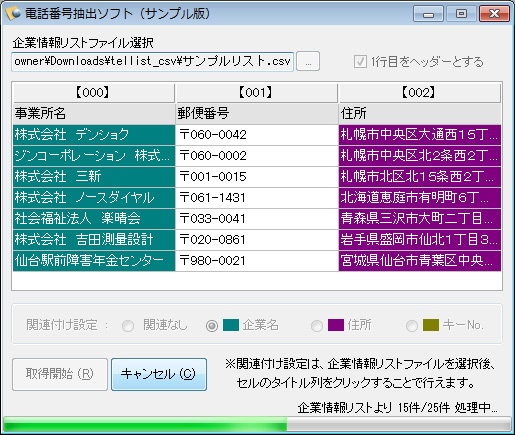Click postal code 〒060-0042
The image size is (515, 435).
point(257,135)
